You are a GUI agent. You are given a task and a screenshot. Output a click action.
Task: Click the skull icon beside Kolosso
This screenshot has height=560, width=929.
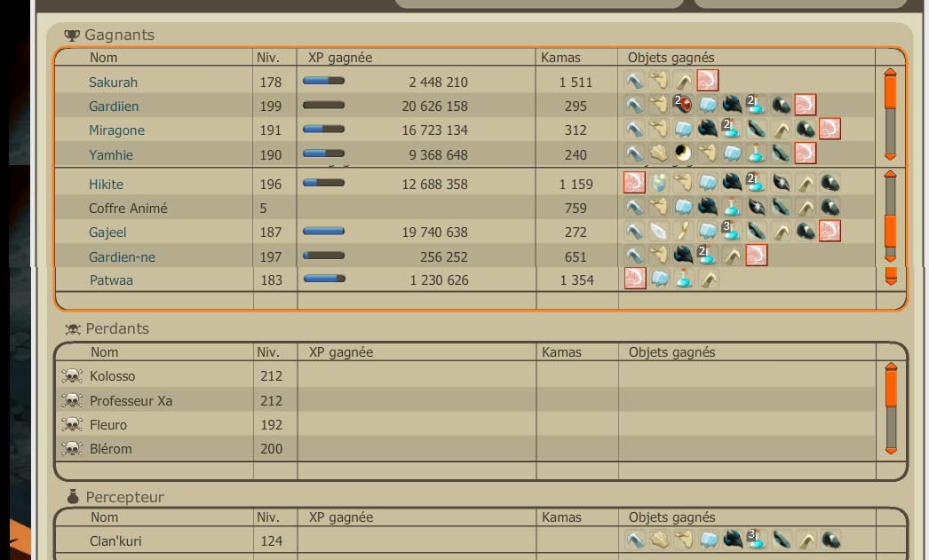coord(72,376)
